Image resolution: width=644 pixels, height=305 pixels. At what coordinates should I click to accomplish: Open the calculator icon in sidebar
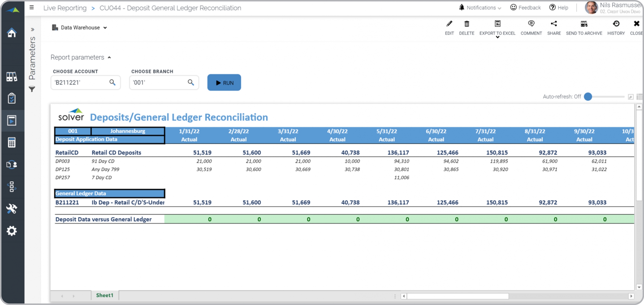12,142
